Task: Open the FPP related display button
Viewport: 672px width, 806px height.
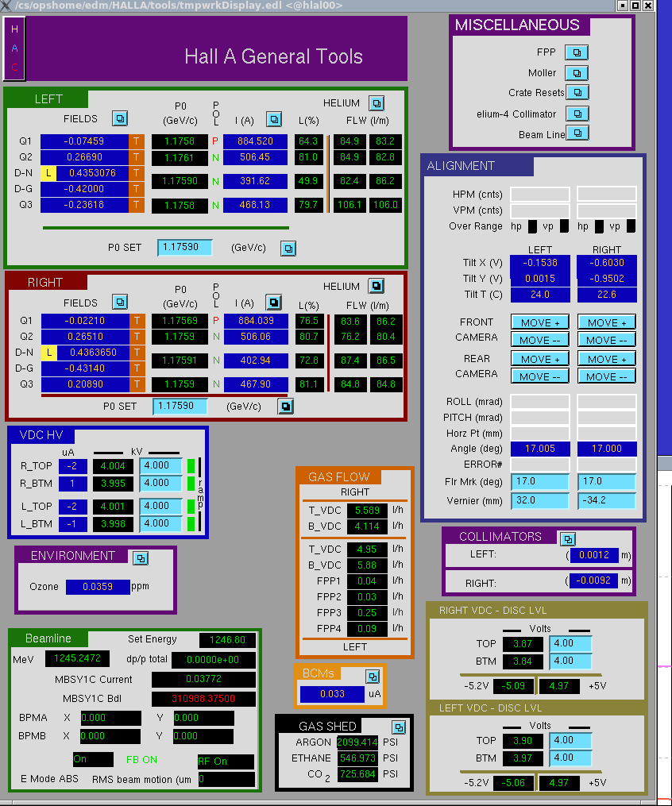Action: click(x=577, y=52)
